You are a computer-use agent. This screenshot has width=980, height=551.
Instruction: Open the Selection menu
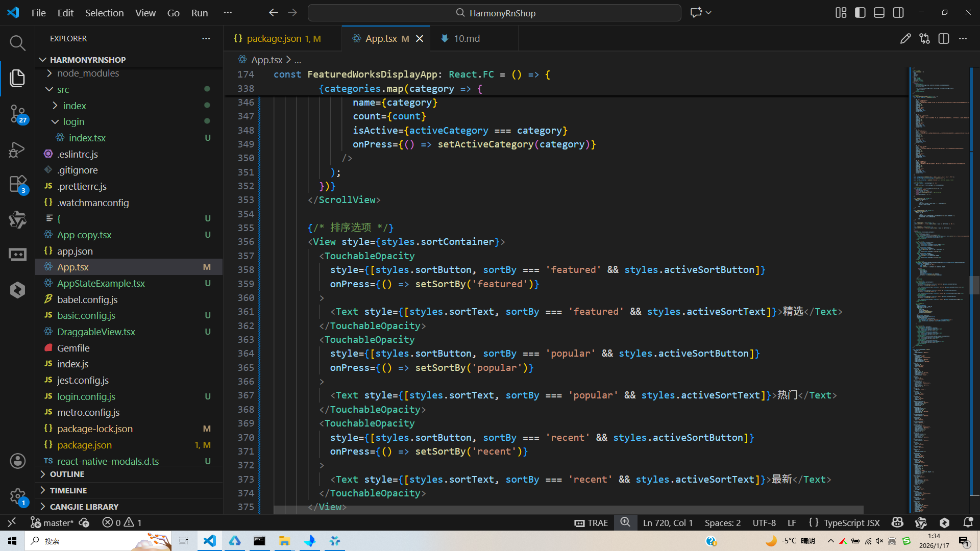click(x=104, y=13)
